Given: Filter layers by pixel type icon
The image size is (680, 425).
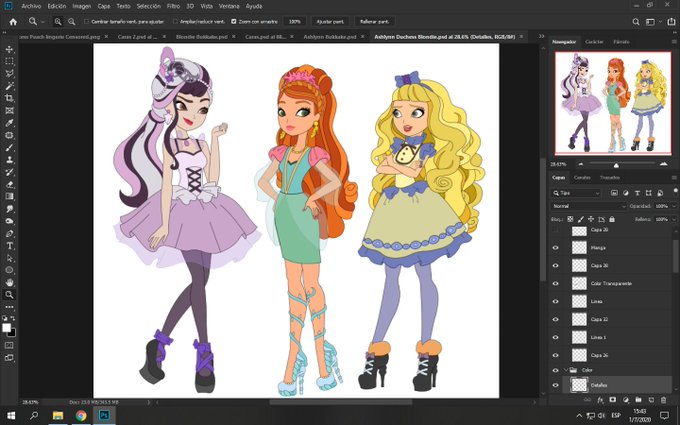Looking at the screenshot, I should 614,193.
